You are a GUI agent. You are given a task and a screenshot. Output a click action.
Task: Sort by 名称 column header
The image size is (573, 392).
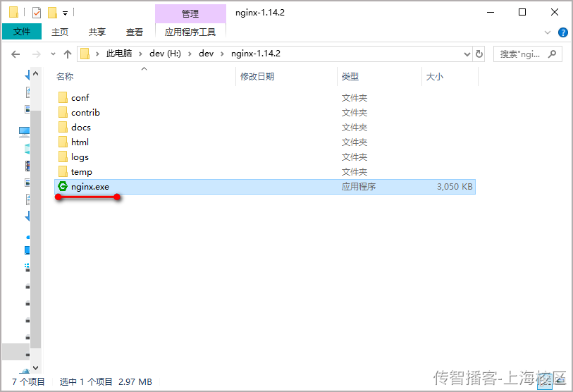coord(65,76)
